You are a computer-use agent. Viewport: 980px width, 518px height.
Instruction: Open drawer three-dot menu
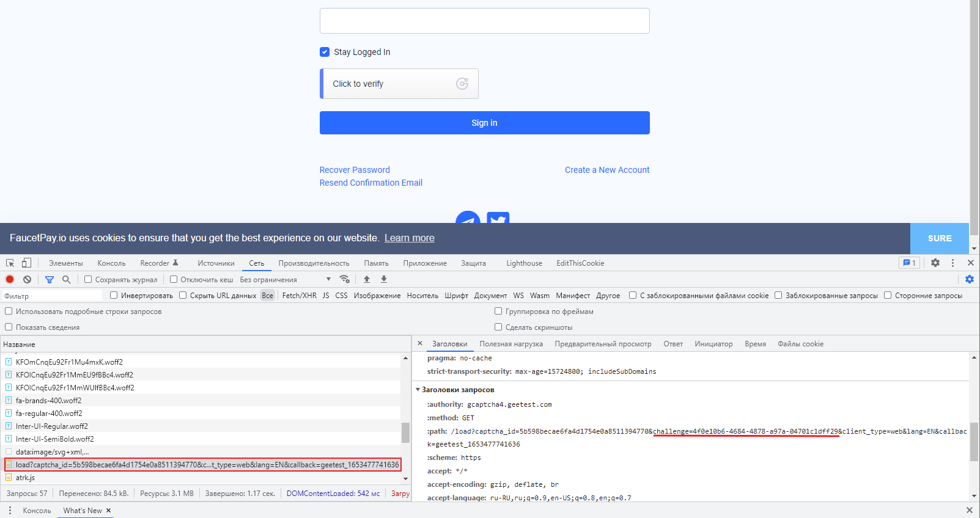pyautogui.click(x=10, y=510)
